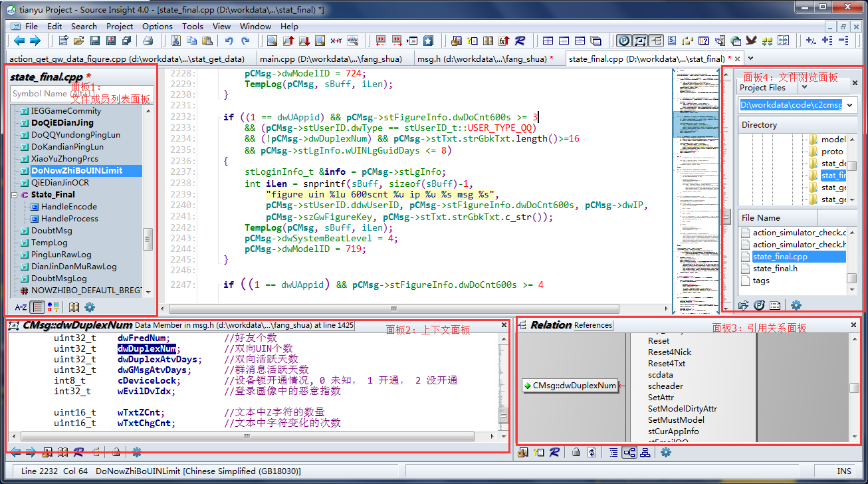The height and width of the screenshot is (484, 868).
Task: Click the fx symbol toolbar icon
Action: pos(503,41)
